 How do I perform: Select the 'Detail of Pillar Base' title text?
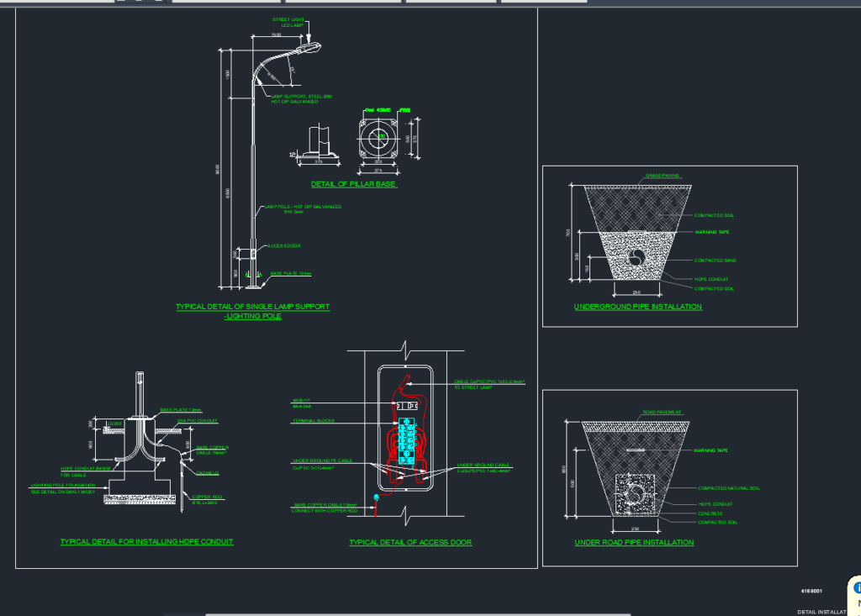[354, 184]
